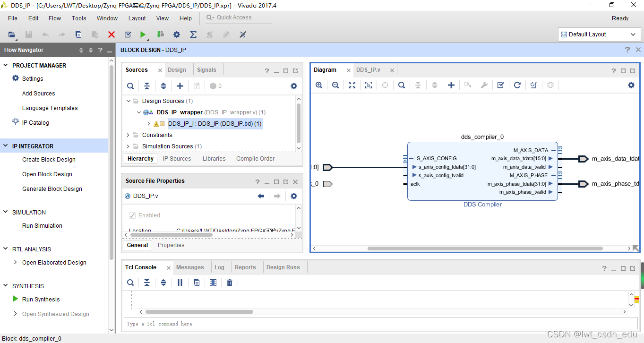Open Diagram settings gear icon

pyautogui.click(x=631, y=85)
